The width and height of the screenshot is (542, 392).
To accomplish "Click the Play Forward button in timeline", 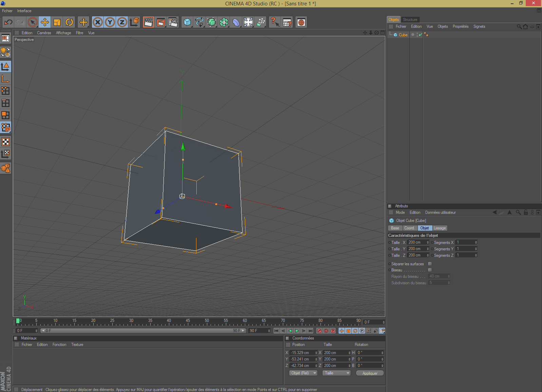I will click(x=297, y=331).
